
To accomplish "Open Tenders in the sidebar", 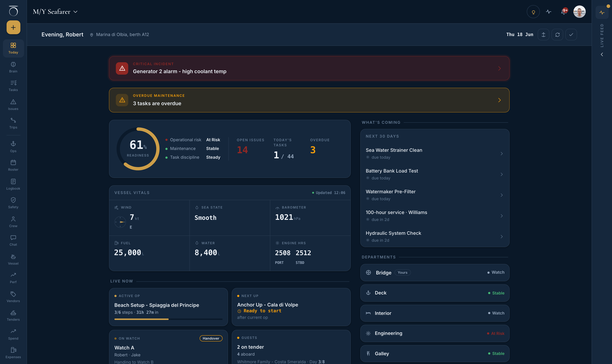I will point(13,316).
